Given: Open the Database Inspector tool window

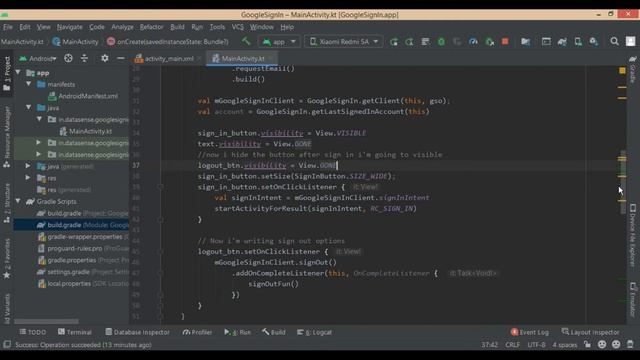Looking at the screenshot, I should [138, 332].
